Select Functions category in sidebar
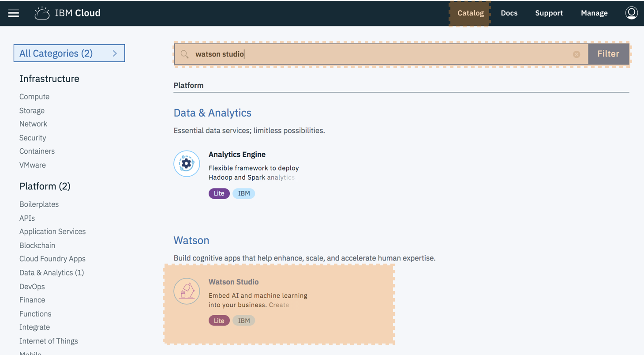 [35, 314]
